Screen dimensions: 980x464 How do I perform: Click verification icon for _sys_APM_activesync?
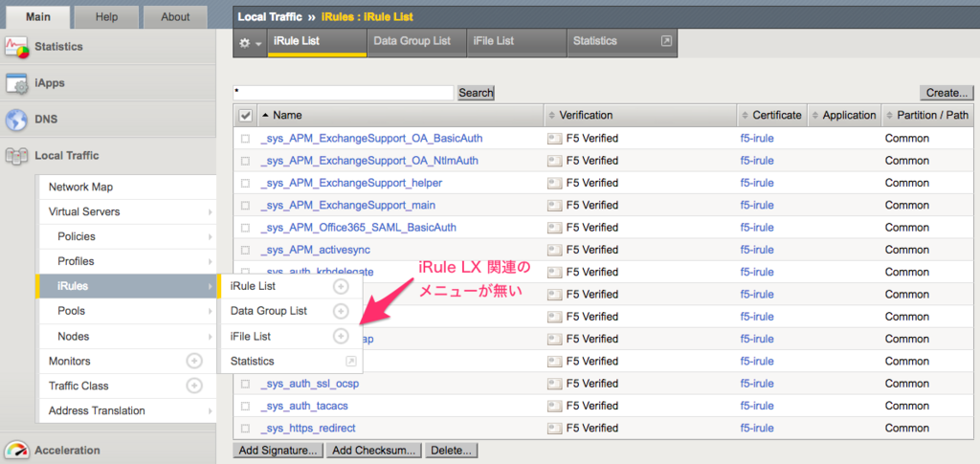(x=554, y=250)
